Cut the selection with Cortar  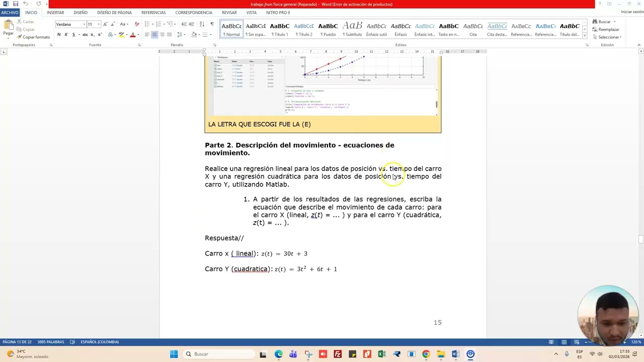click(25, 22)
